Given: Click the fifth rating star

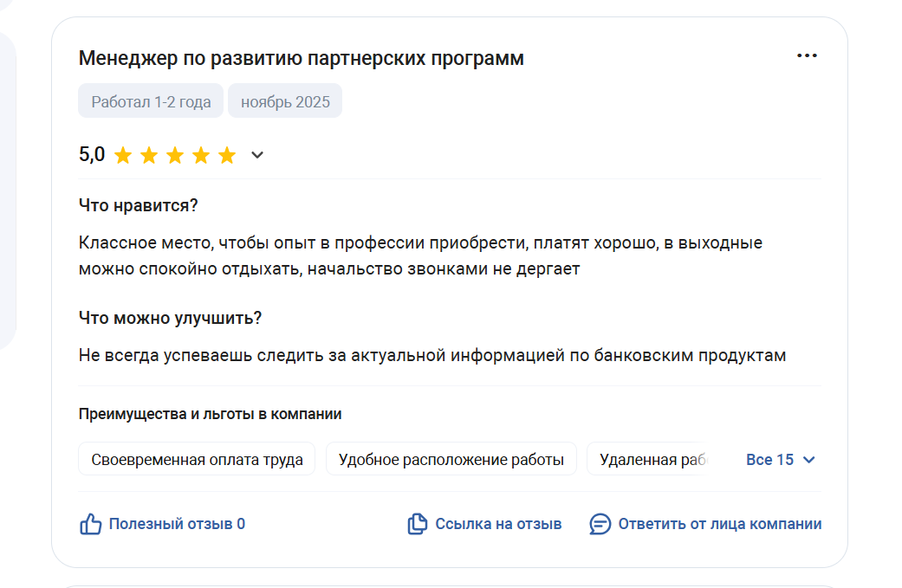Looking at the screenshot, I should [227, 156].
